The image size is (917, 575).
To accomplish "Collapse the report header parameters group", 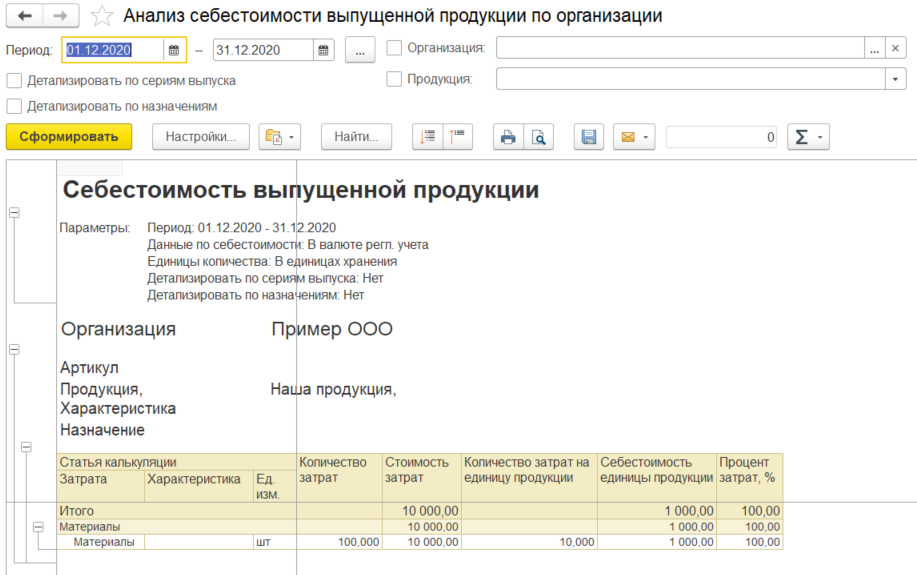I will (15, 212).
